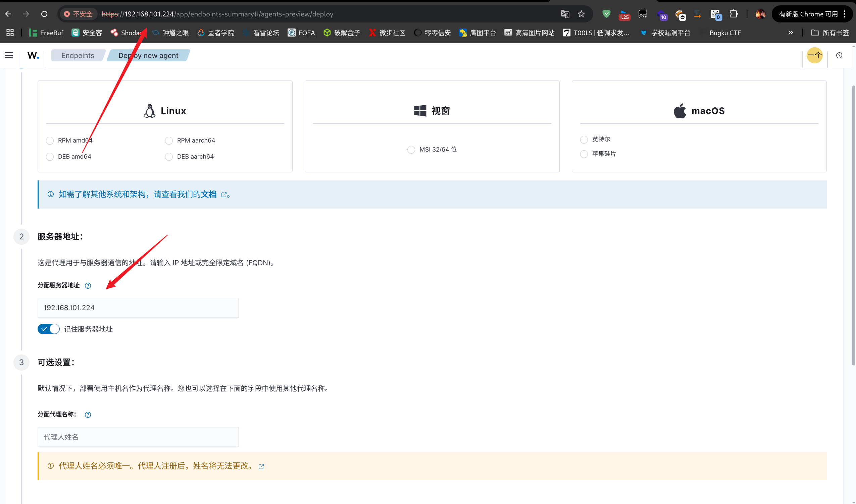This screenshot has height=504, width=856.
Task: Open the 文档 documentation link
Action: coord(209,194)
